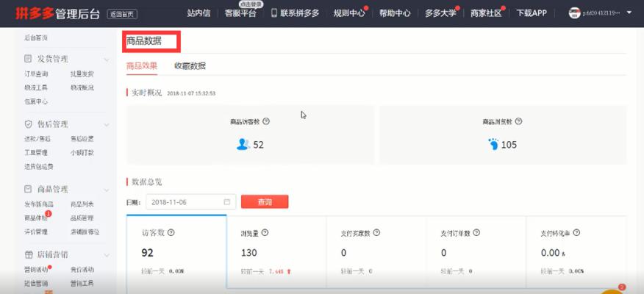Viewport: 644px width, 294px height.
Task: Open 多多大学 in the top navigation
Action: (440, 13)
